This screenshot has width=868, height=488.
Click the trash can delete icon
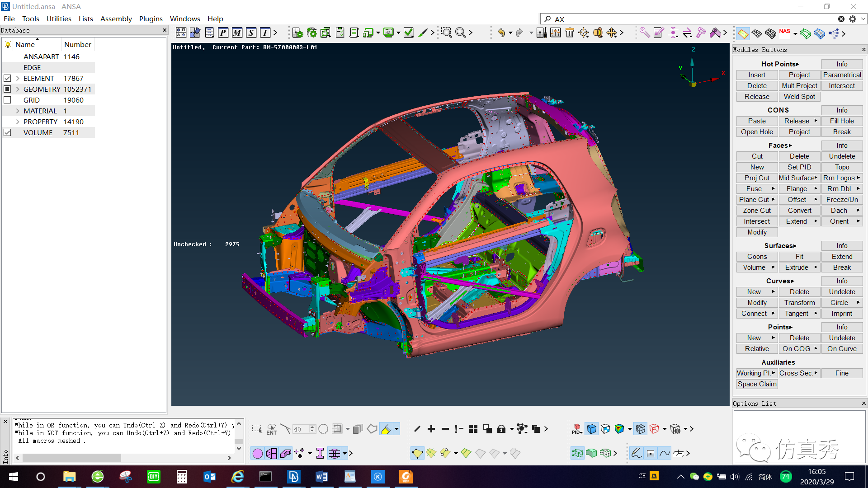[570, 33]
